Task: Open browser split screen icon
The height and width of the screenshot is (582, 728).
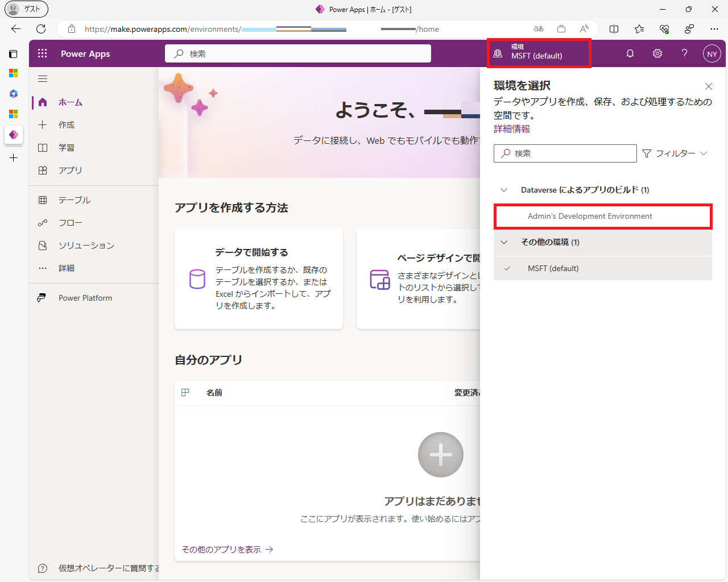Action: (x=614, y=29)
